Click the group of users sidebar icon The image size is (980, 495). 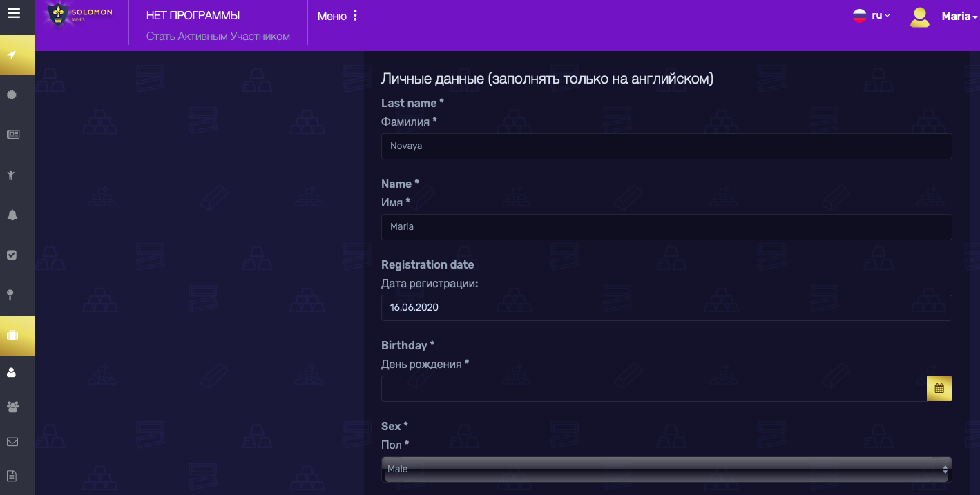(x=12, y=407)
